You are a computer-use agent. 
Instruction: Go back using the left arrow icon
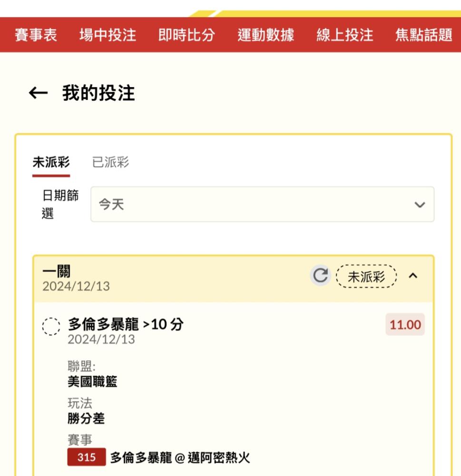38,93
